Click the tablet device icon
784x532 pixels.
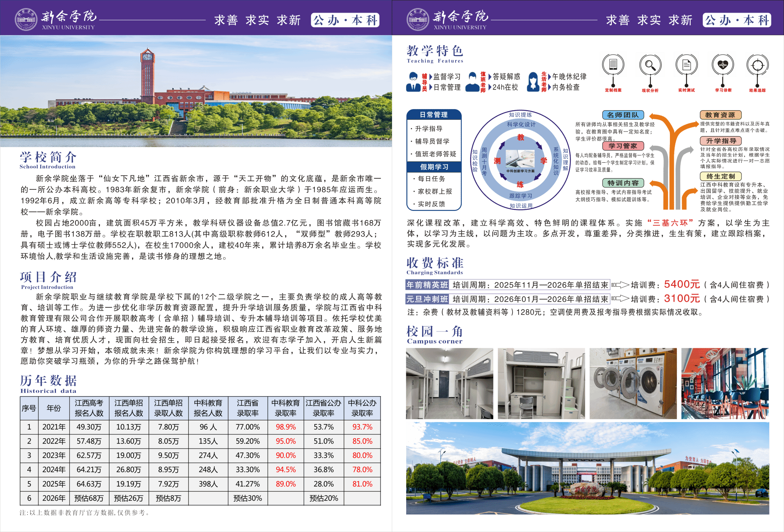pos(613,65)
